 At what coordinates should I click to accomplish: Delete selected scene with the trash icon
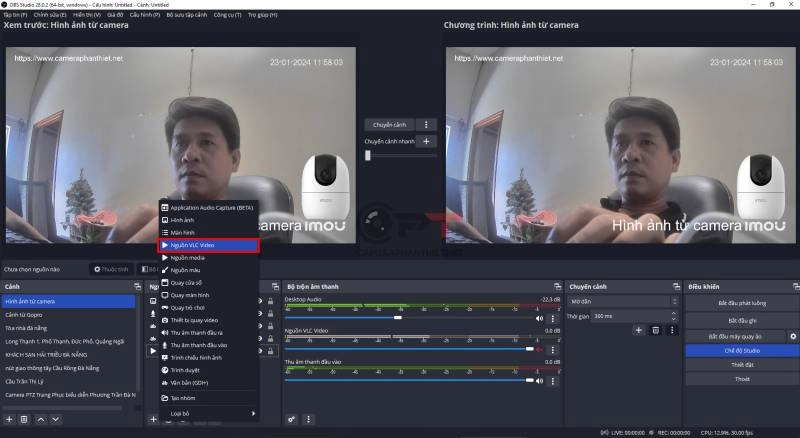click(x=24, y=419)
